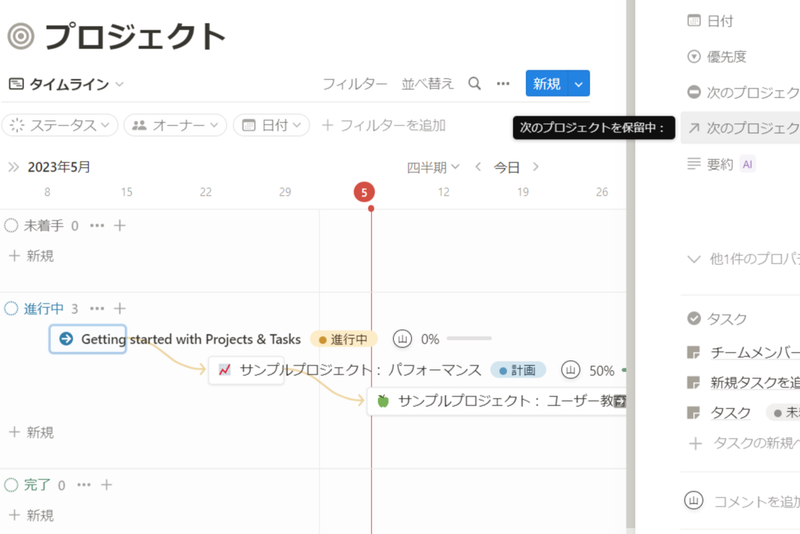Open フィルター in the toolbar
Screen dimensions: 800x534
pos(355,84)
